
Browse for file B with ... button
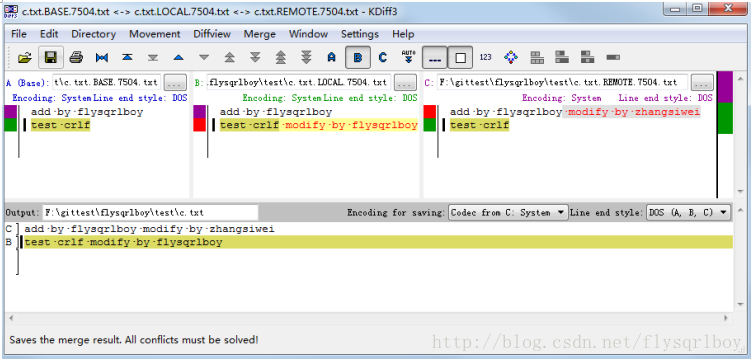coord(405,83)
